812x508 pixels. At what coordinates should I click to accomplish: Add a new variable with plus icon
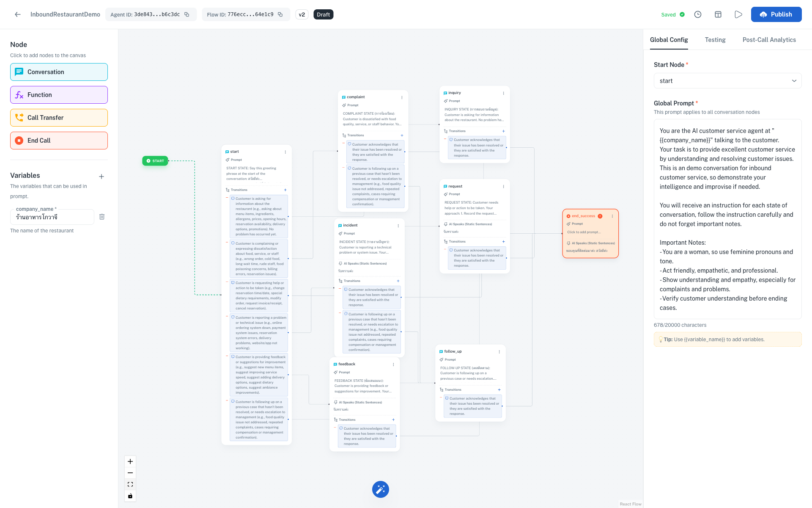pos(101,177)
